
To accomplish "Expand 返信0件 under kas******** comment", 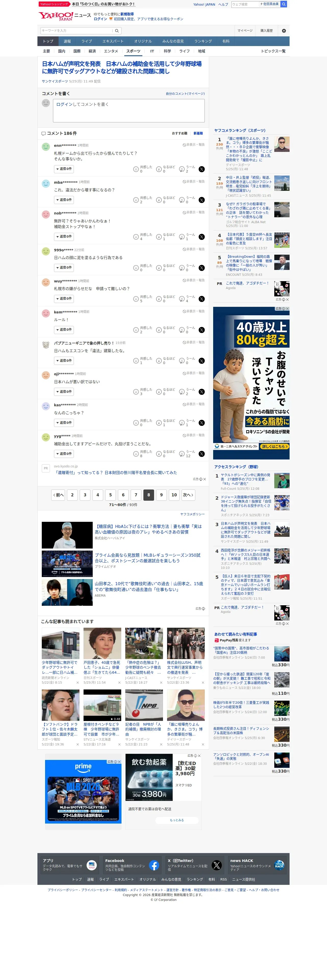I will 64,423.
